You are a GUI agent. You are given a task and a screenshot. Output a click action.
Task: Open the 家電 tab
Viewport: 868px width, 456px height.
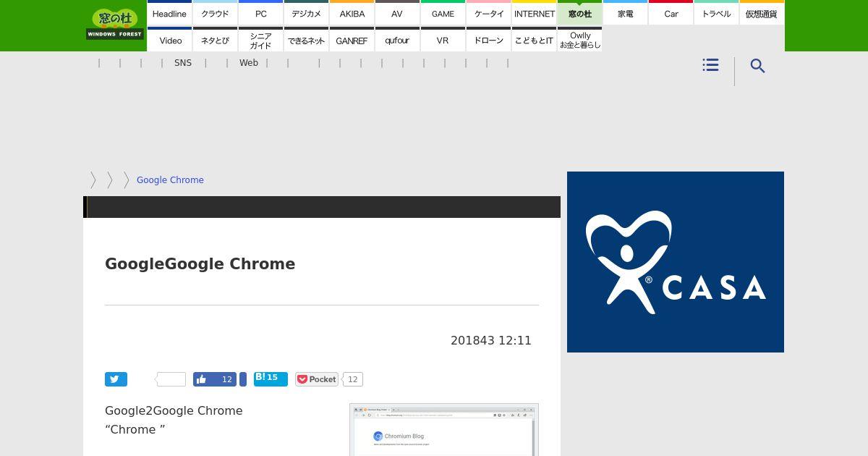[625, 13]
